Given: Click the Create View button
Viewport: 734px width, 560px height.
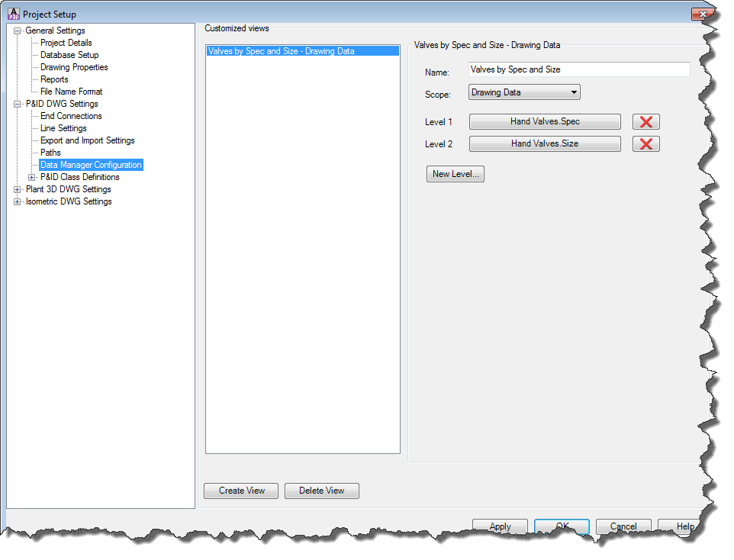Looking at the screenshot, I should pos(242,491).
